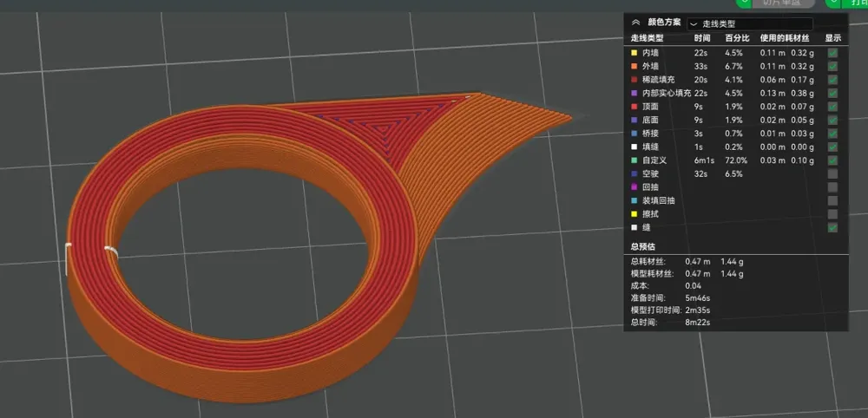This screenshot has width=868, height=418.
Task: Click the white 缝 seam swatch
Action: 634,227
